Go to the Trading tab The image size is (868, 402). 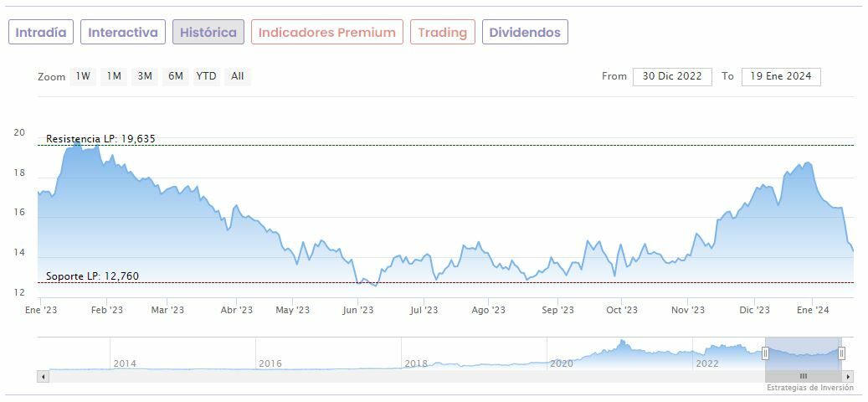coord(442,33)
